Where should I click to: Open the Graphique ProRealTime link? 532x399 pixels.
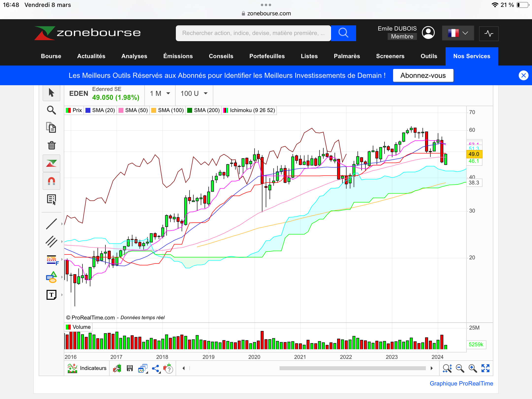(x=461, y=383)
